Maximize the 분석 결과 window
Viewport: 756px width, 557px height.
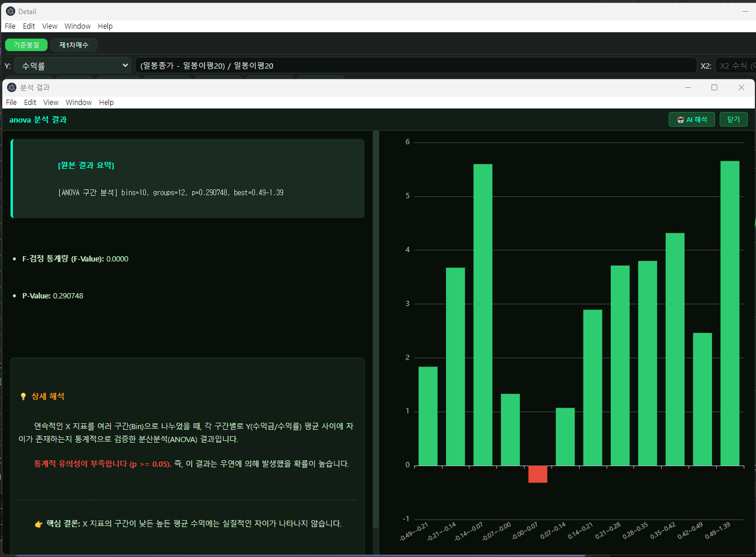coord(714,87)
